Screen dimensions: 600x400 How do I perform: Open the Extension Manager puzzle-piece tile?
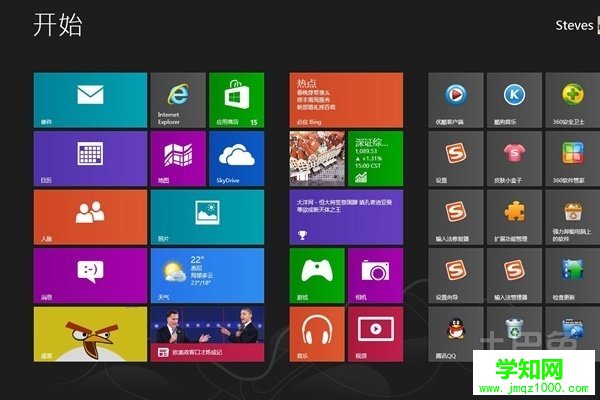tap(514, 217)
